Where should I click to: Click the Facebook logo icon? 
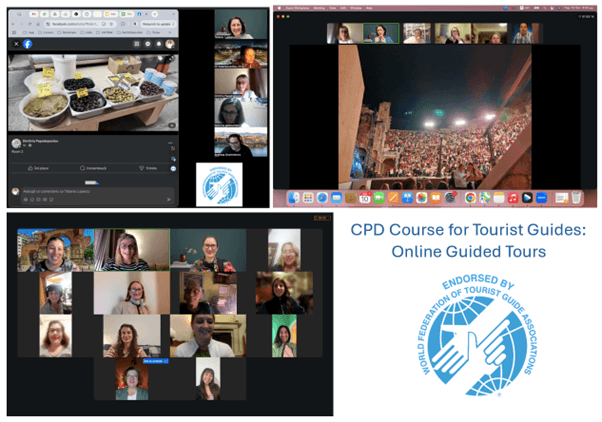click(27, 44)
